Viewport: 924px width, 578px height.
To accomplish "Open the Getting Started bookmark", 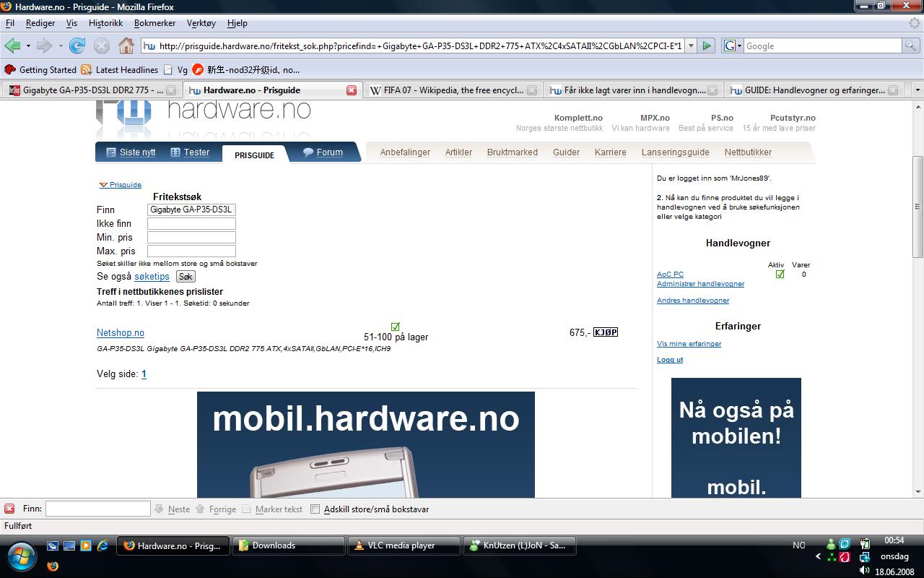I will pos(40,70).
